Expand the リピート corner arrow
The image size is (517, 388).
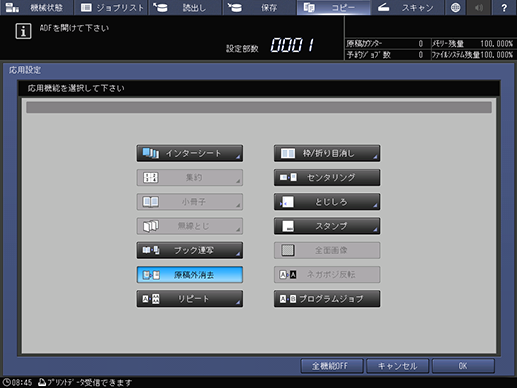click(x=238, y=303)
